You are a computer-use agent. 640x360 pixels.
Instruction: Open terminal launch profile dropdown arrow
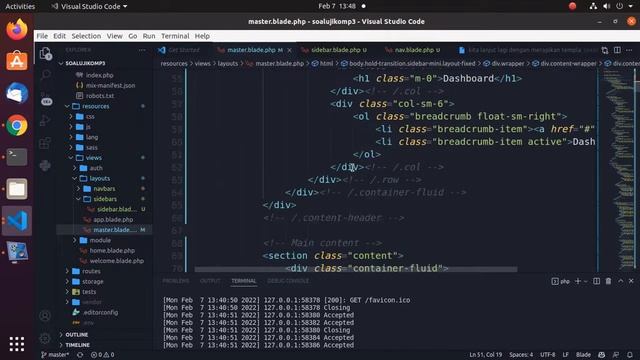point(585,281)
